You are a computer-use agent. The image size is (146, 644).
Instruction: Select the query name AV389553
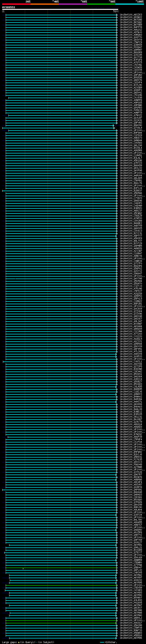[8, 8]
